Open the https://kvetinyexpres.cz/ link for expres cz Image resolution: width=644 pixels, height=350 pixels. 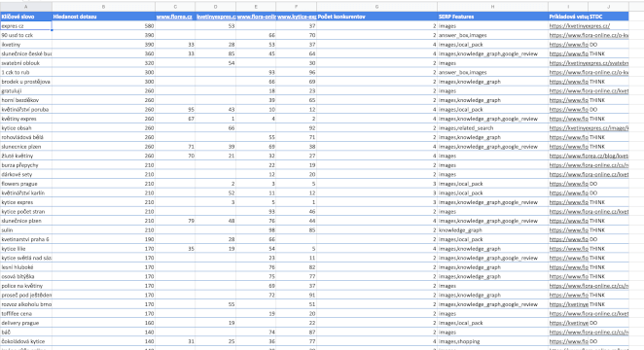[579, 26]
